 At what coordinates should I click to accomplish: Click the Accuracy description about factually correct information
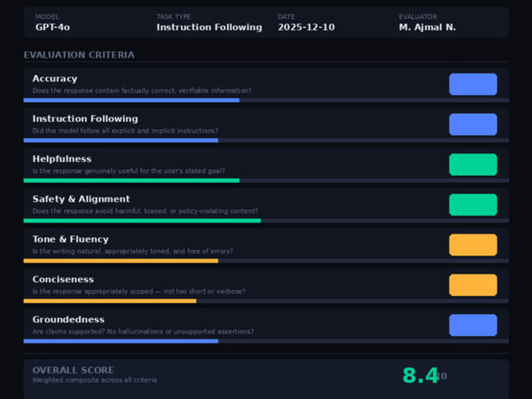(142, 90)
